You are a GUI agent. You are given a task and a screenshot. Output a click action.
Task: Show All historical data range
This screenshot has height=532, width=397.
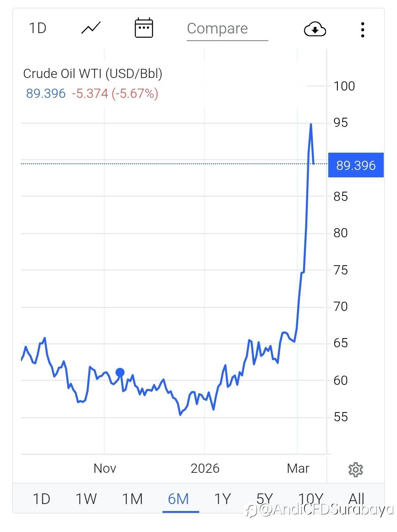(x=356, y=499)
